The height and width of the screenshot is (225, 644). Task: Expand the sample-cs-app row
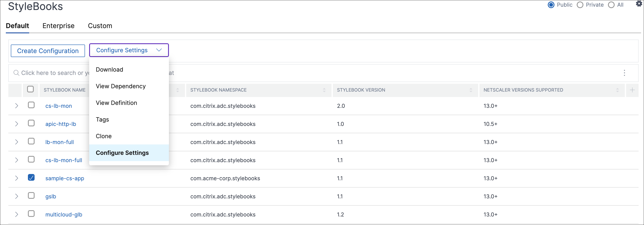click(16, 178)
